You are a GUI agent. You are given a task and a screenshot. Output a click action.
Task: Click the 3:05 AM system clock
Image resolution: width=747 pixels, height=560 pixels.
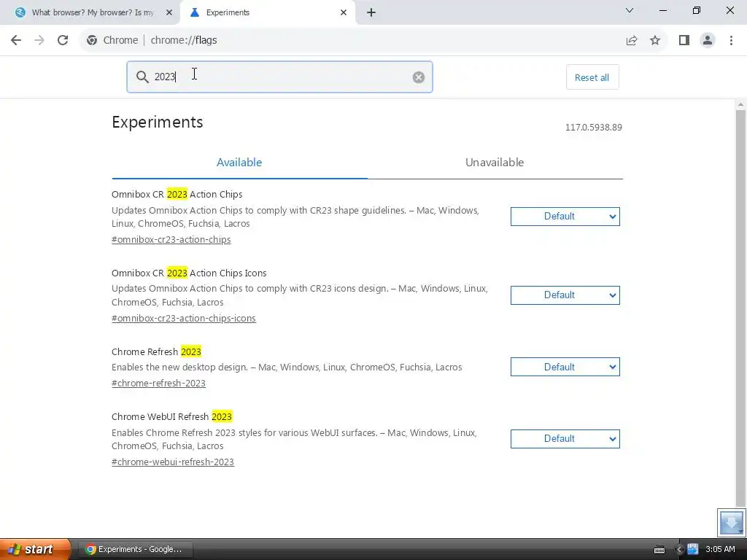tap(720, 549)
